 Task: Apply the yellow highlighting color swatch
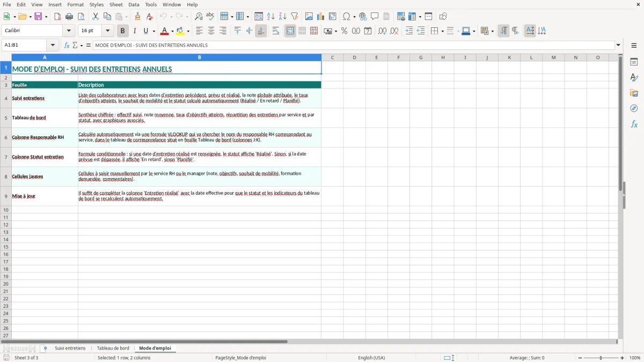[180, 31]
